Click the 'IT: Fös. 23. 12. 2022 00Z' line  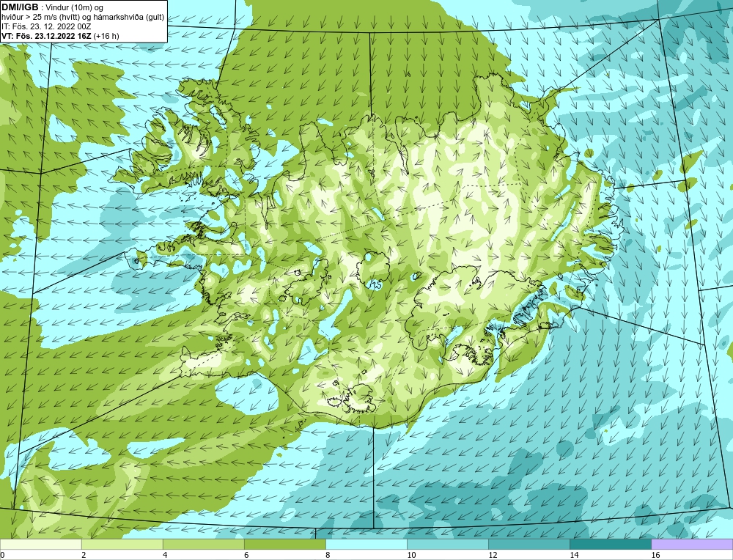point(46,26)
